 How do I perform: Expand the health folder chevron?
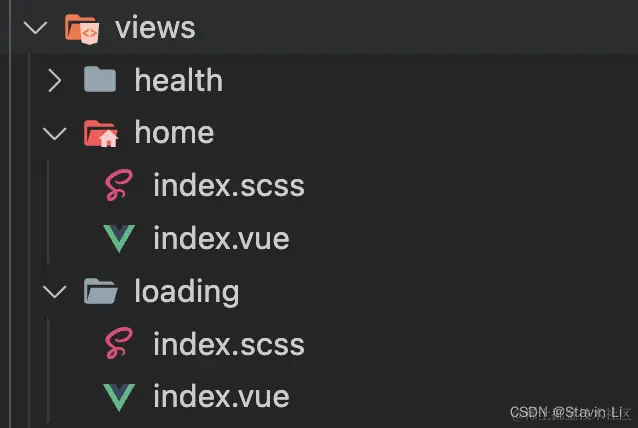click(x=55, y=80)
